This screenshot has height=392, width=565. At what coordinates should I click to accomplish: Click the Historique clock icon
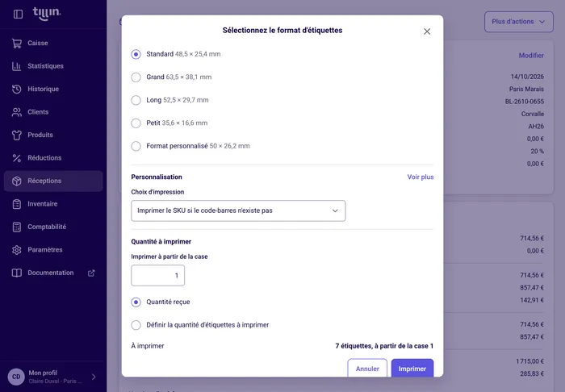17,89
